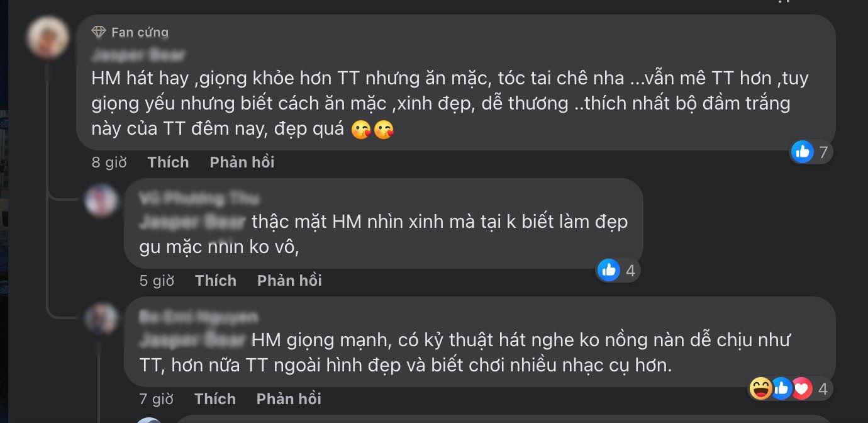The width and height of the screenshot is (868, 423).
Task: Click Thích on Vũ Phương Thu's reply
Action: [215, 280]
